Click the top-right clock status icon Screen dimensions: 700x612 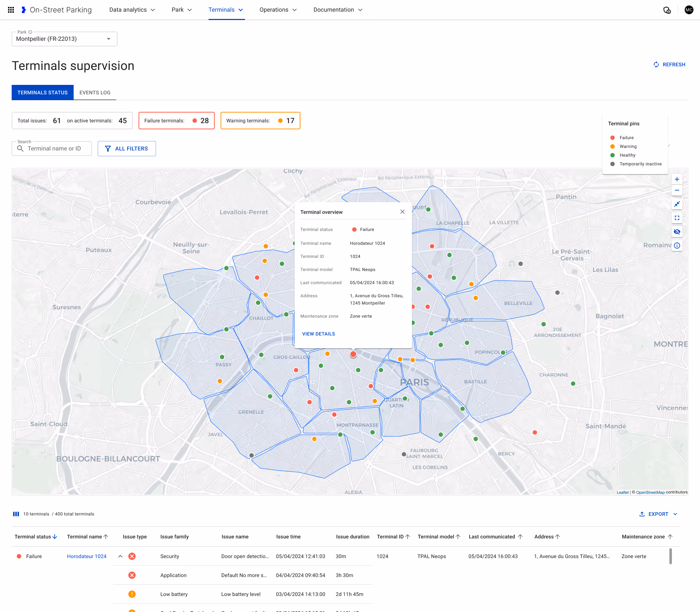tap(667, 10)
